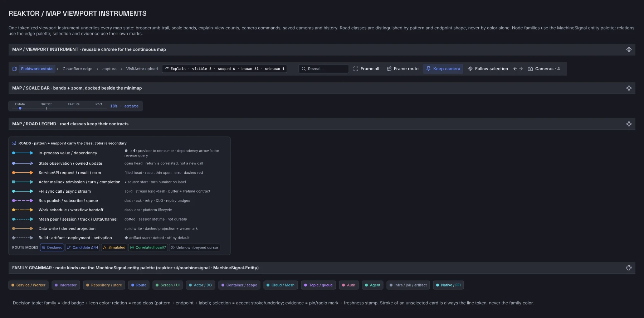Enable the Simulated route mode
This screenshot has width=644, height=318.
tap(114, 247)
